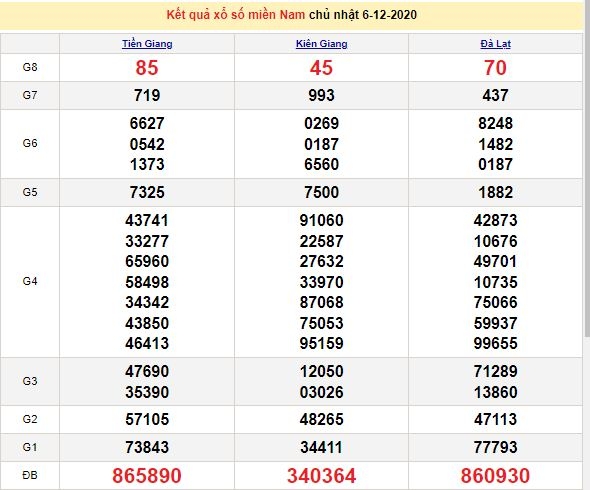This screenshot has height=490, width=590.
Task: Open the Tiền Giang province link
Action: click(x=147, y=44)
